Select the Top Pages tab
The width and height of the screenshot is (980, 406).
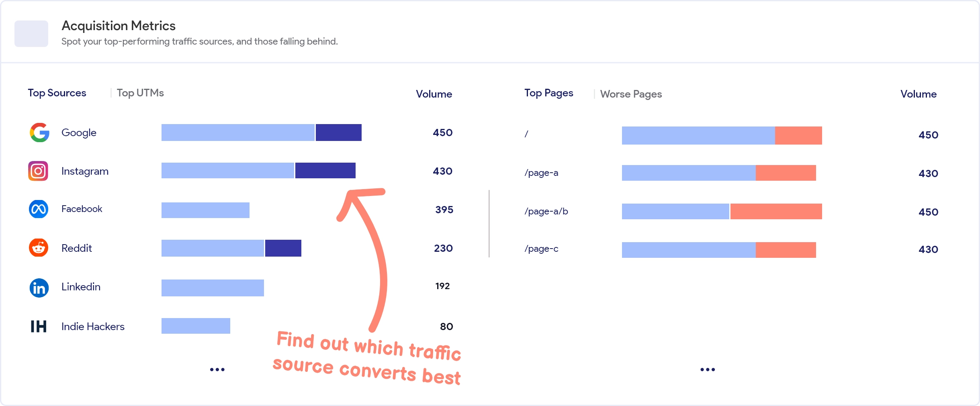point(549,93)
